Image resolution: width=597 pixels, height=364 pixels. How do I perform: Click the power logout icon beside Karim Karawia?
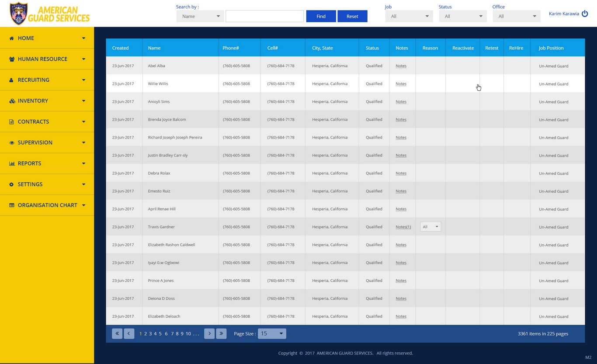[x=585, y=14]
